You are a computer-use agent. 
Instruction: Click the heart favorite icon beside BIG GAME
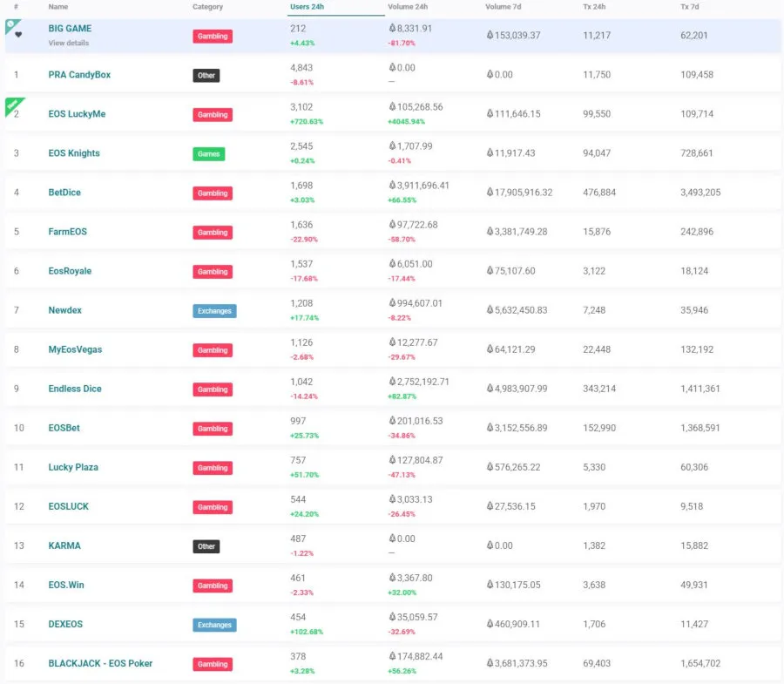[x=18, y=35]
